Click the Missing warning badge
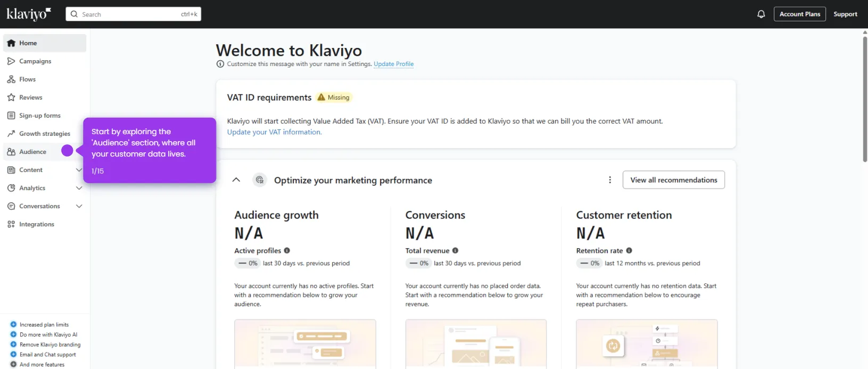868x369 pixels. (334, 97)
